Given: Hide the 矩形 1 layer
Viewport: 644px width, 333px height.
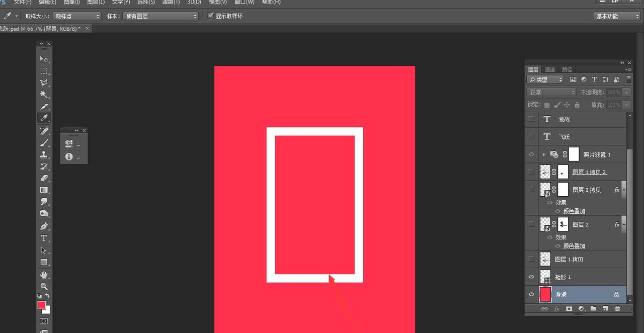Looking at the screenshot, I should pyautogui.click(x=531, y=277).
